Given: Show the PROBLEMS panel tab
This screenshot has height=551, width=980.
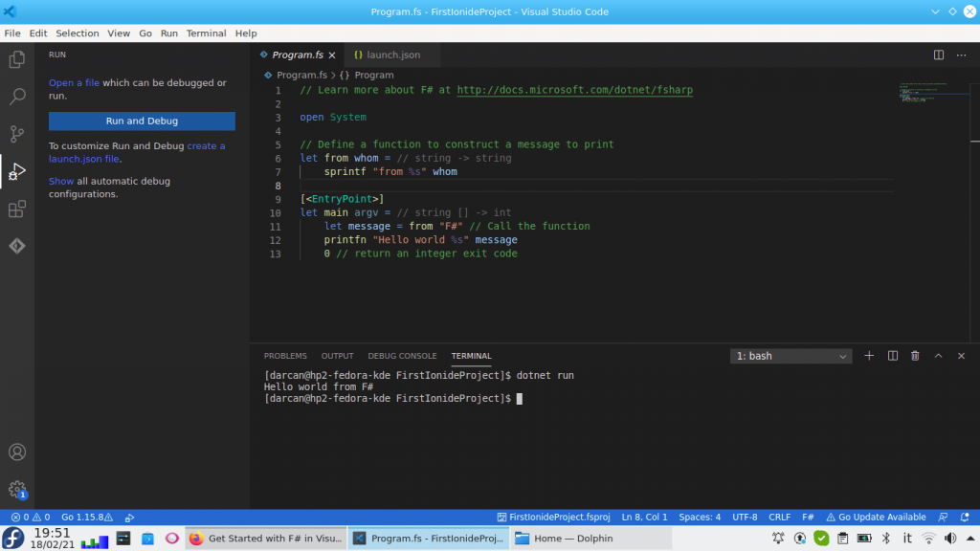Looking at the screenshot, I should 285,356.
